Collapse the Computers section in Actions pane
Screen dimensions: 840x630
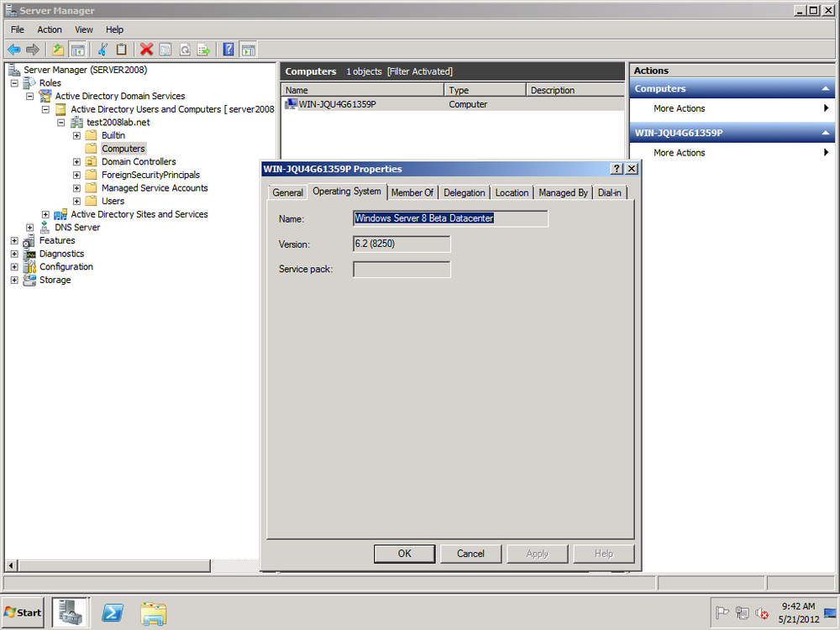826,89
